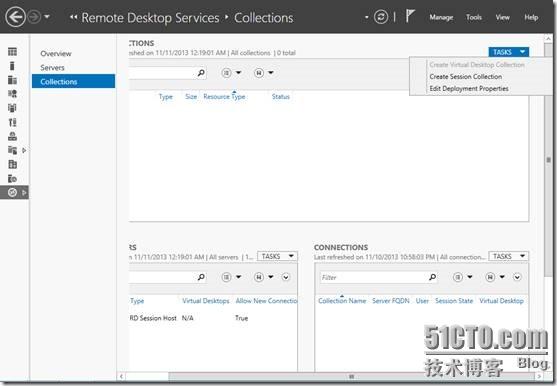557x386 pixels.
Task: Open Dashboard from the sidebar icon
Action: 12,52
